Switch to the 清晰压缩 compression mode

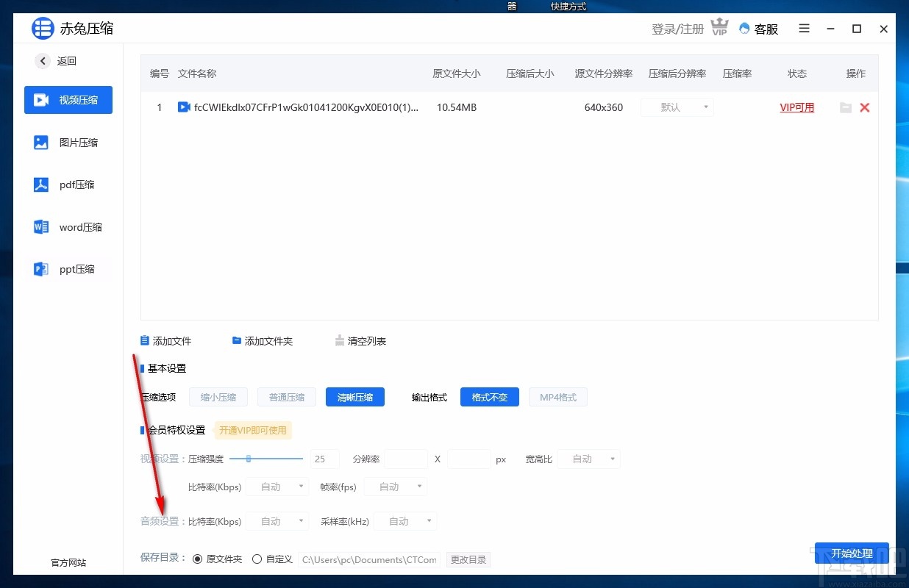(x=354, y=397)
